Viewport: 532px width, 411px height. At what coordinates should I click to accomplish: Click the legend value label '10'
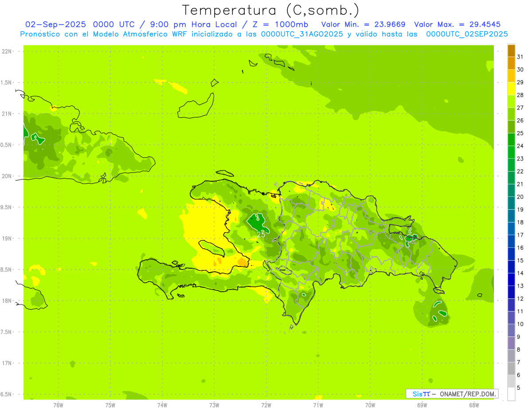520,324
